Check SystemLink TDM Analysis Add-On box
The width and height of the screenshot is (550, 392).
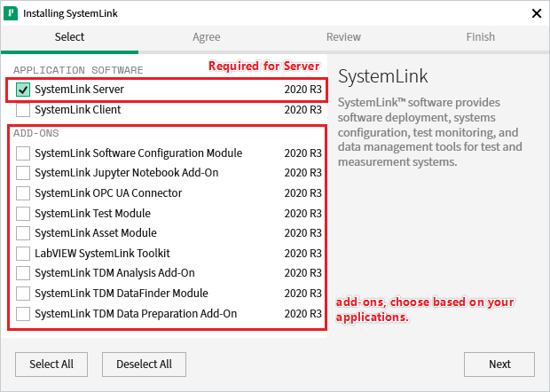23,273
